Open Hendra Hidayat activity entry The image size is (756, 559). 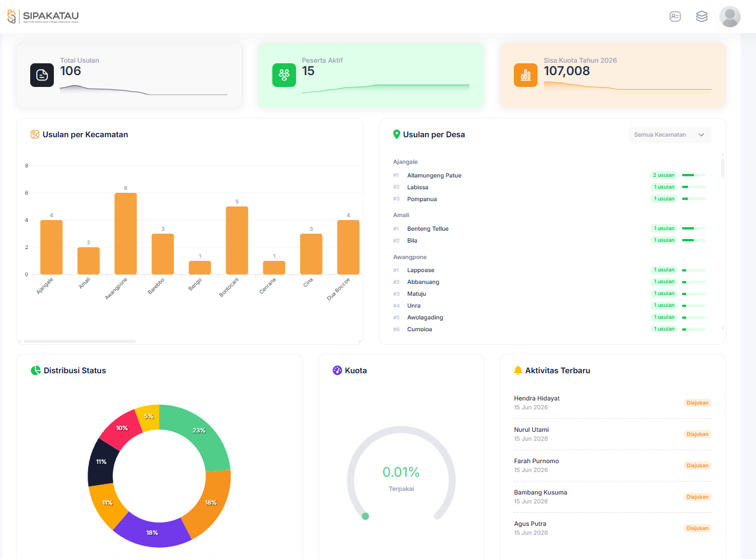pos(613,403)
